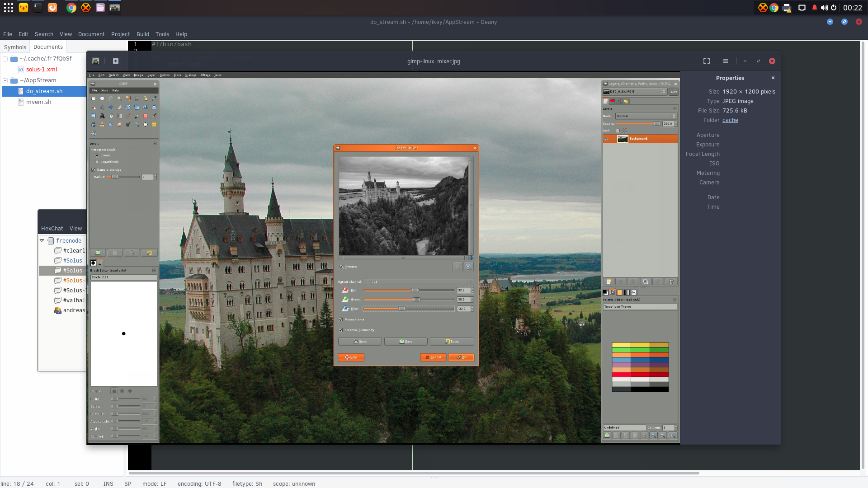The width and height of the screenshot is (868, 488).
Task: Enter fullscreen mode in the image viewer
Action: 707,61
